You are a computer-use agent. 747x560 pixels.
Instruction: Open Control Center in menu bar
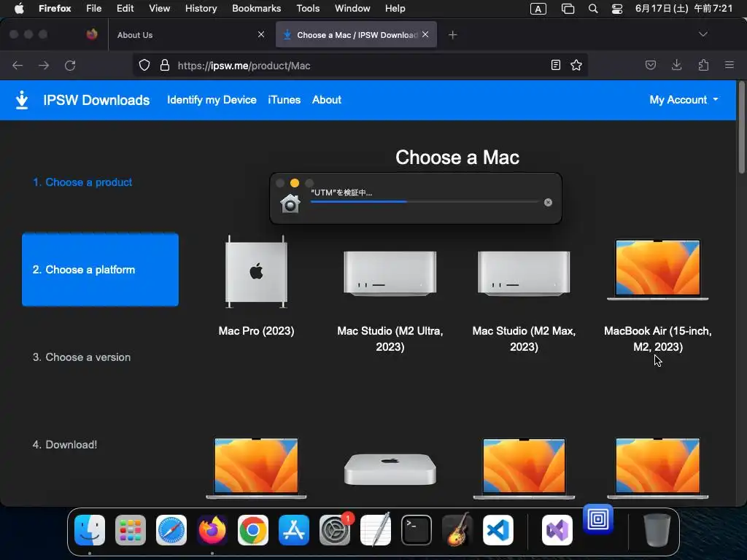point(617,9)
